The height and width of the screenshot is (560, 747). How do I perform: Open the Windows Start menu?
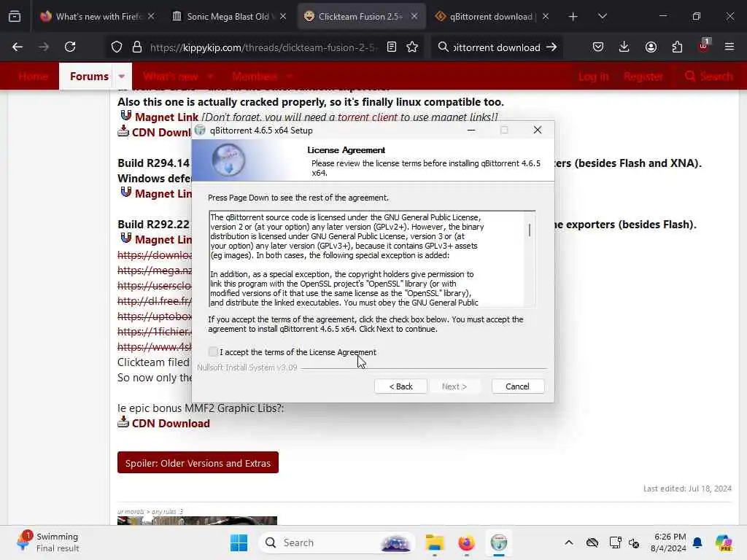[x=239, y=542]
